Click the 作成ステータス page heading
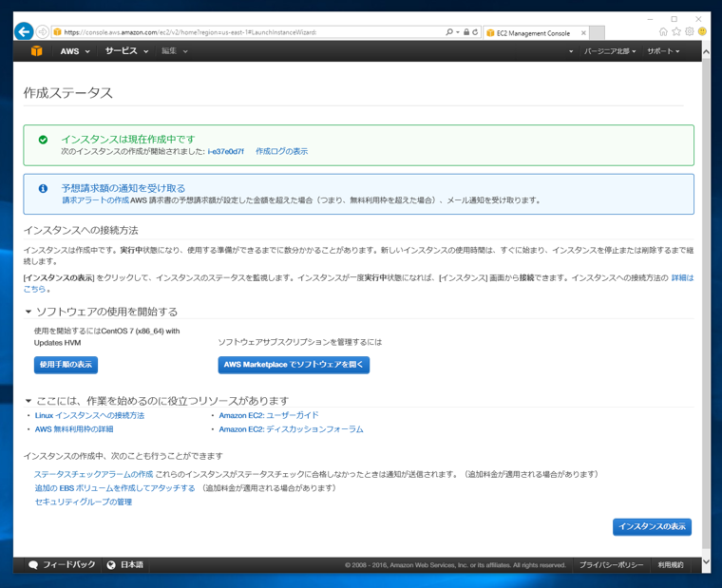This screenshot has width=722, height=588. [x=68, y=93]
